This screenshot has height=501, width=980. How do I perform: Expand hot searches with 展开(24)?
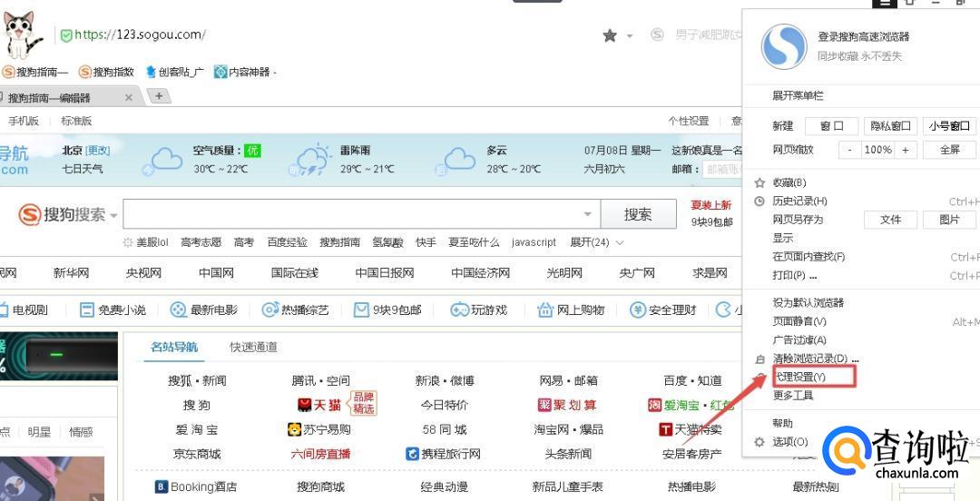pos(596,242)
